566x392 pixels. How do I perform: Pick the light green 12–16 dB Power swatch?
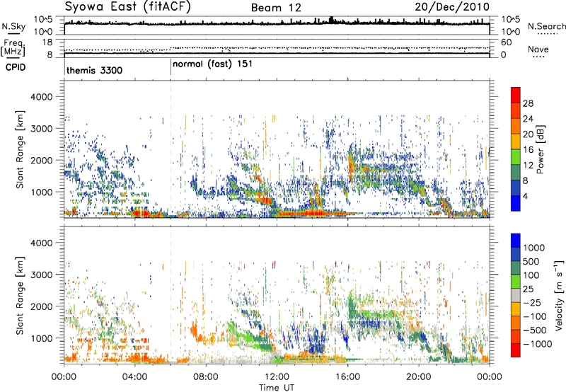tap(516, 157)
